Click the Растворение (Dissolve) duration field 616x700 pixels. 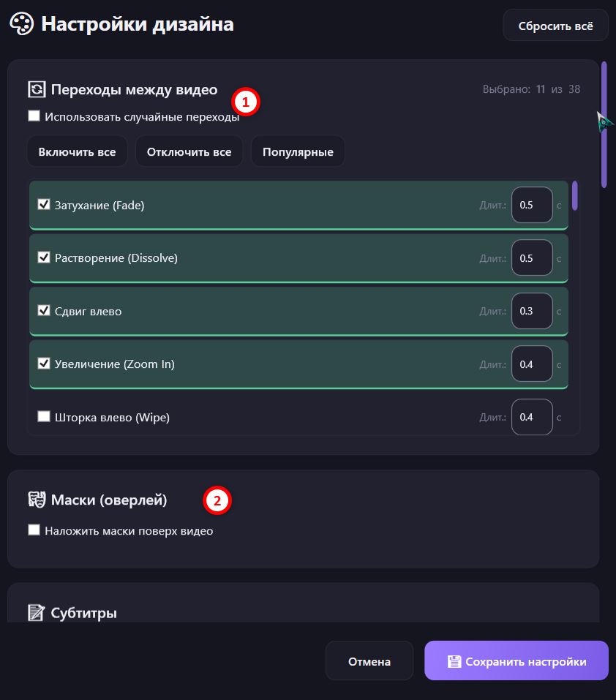coord(532,258)
